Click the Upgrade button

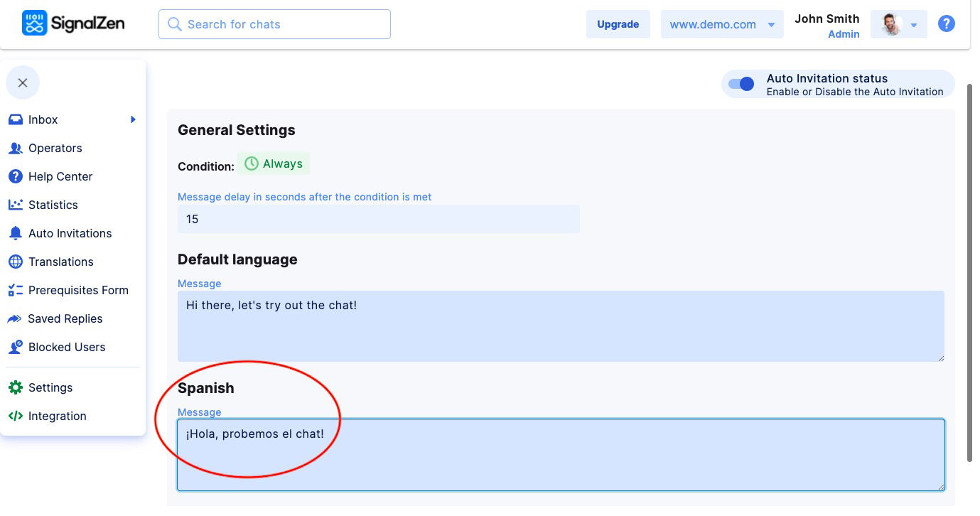tap(618, 24)
